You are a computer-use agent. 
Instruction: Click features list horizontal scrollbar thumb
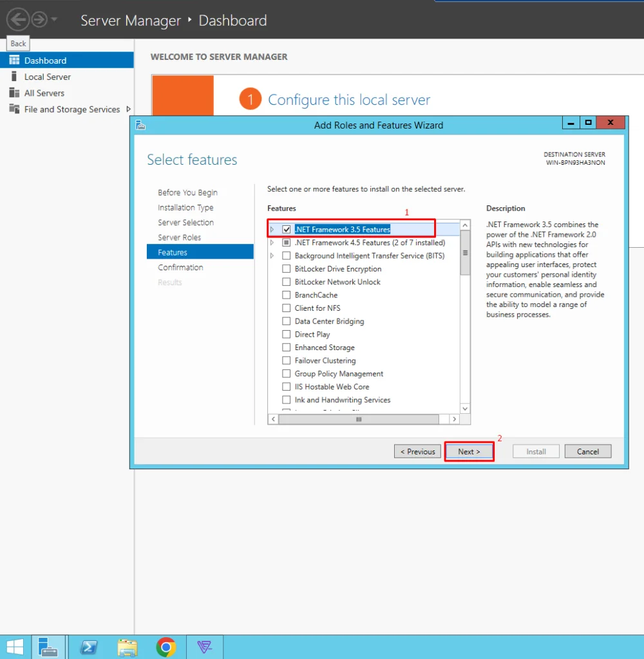359,419
